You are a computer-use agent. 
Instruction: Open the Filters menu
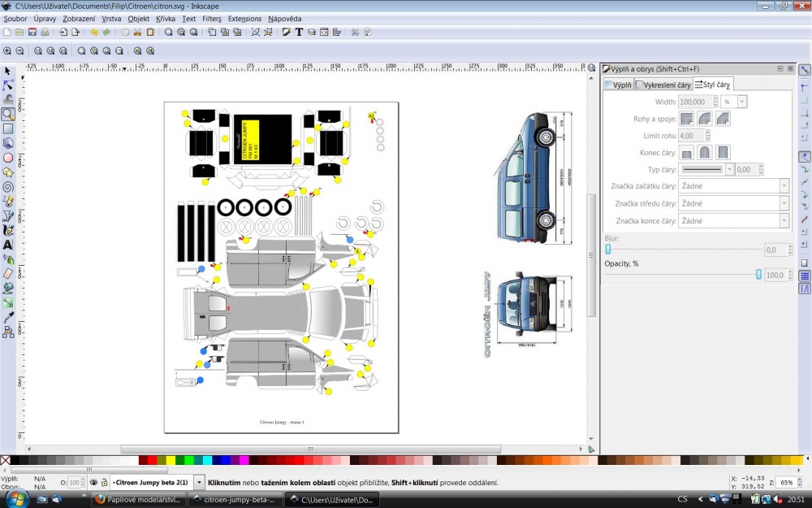point(211,19)
